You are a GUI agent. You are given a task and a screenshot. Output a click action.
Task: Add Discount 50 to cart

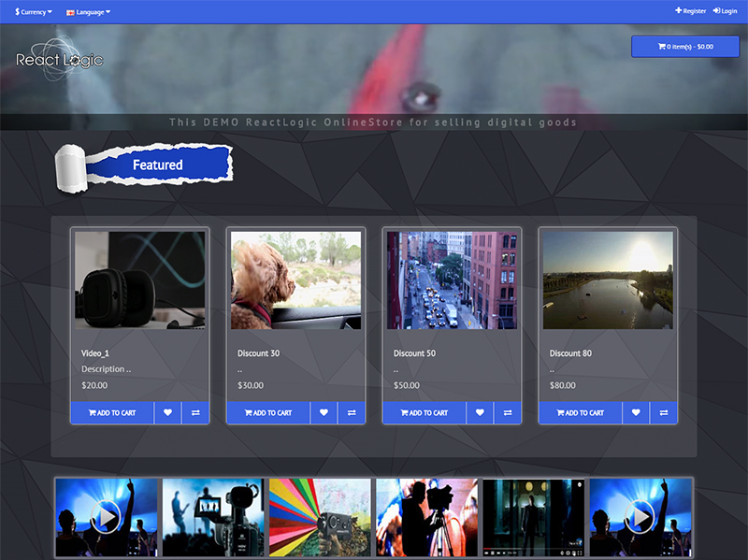[x=424, y=413]
